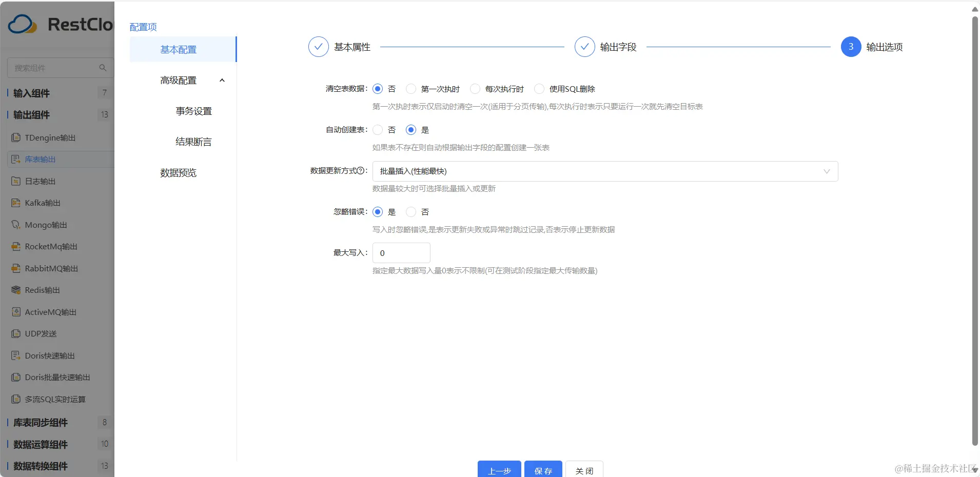Select 否 for 忽略错误
This screenshot has height=477, width=980.
tap(411, 212)
